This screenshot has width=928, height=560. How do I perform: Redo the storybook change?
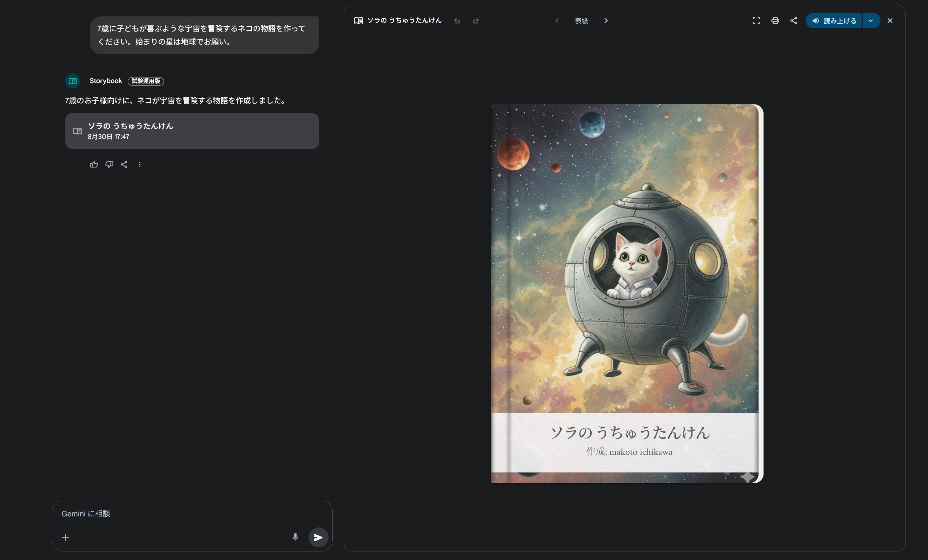(476, 21)
